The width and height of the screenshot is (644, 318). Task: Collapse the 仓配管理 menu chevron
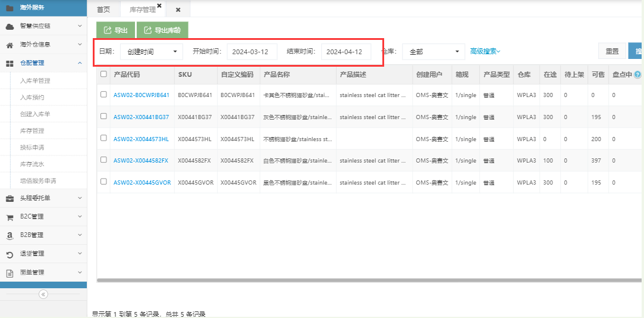(80, 63)
